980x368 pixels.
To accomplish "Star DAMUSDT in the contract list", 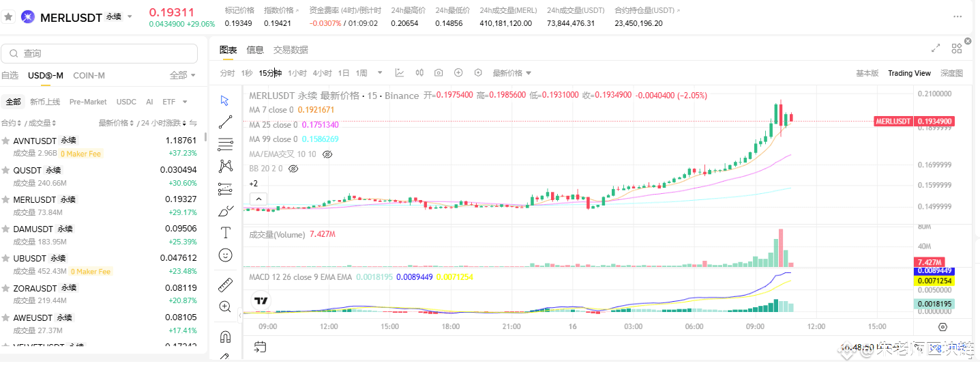I will (6, 229).
